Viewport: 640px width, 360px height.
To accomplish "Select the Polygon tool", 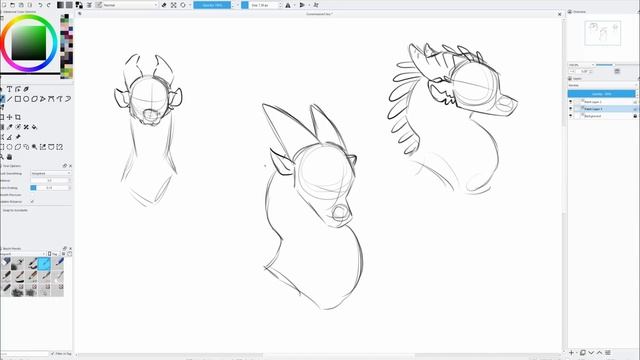I will click(34, 99).
